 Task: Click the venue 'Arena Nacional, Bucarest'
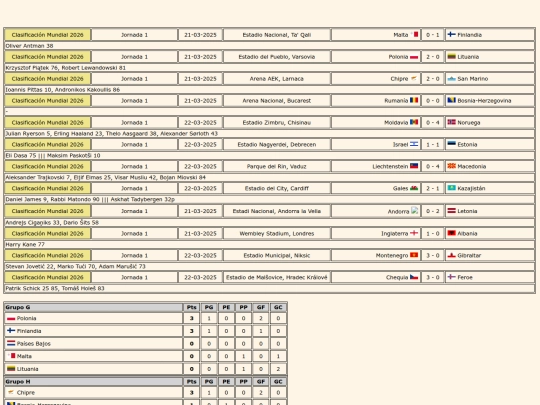click(x=277, y=101)
